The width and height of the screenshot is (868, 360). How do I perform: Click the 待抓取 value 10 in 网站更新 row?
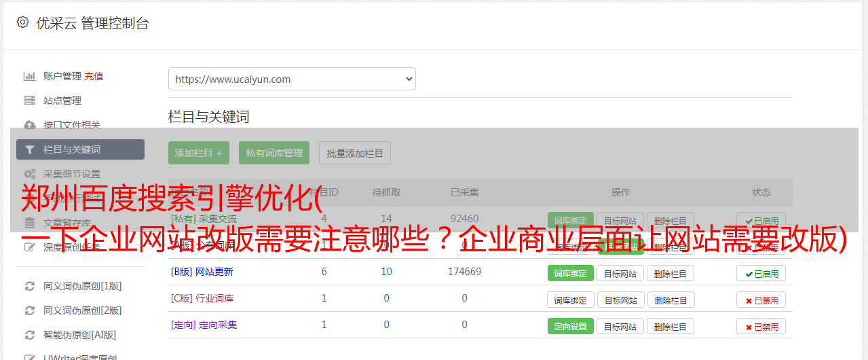click(x=386, y=272)
